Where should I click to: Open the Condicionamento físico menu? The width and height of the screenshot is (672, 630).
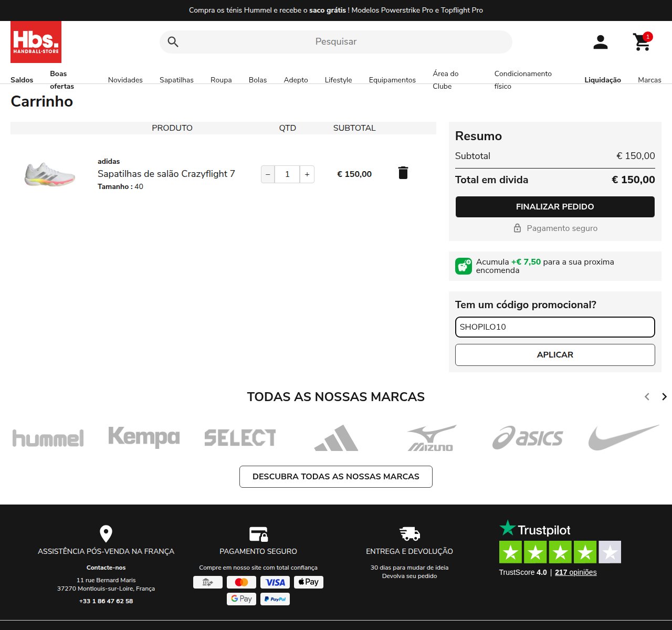point(523,80)
